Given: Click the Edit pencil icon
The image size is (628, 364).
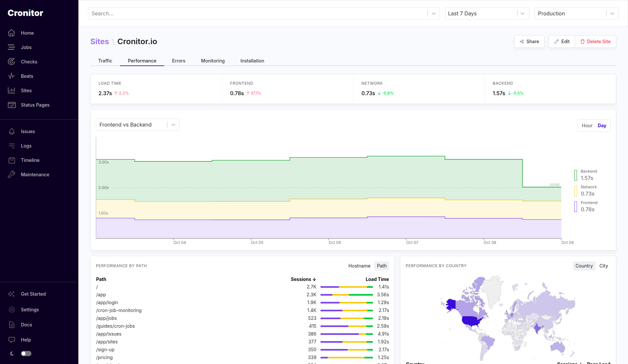Looking at the screenshot, I should click(x=556, y=42).
